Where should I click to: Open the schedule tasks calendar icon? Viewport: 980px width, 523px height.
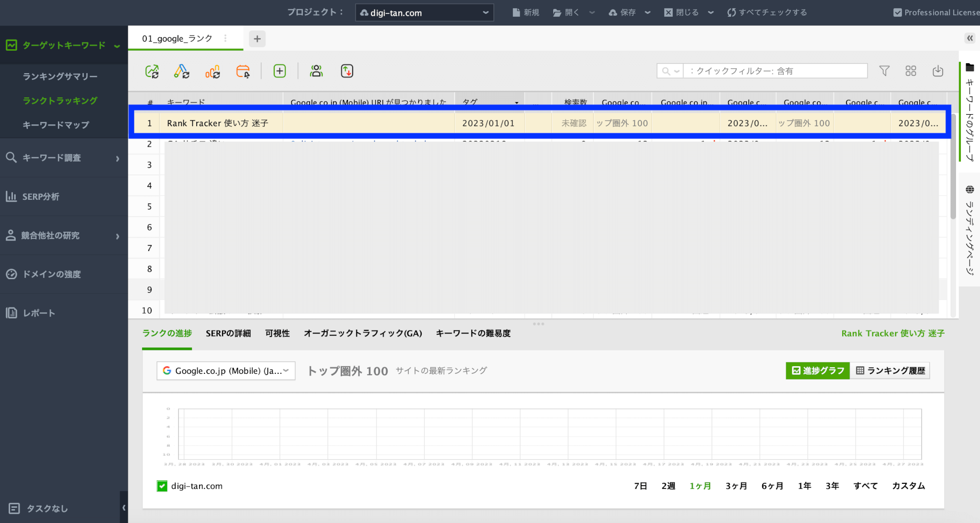(243, 71)
